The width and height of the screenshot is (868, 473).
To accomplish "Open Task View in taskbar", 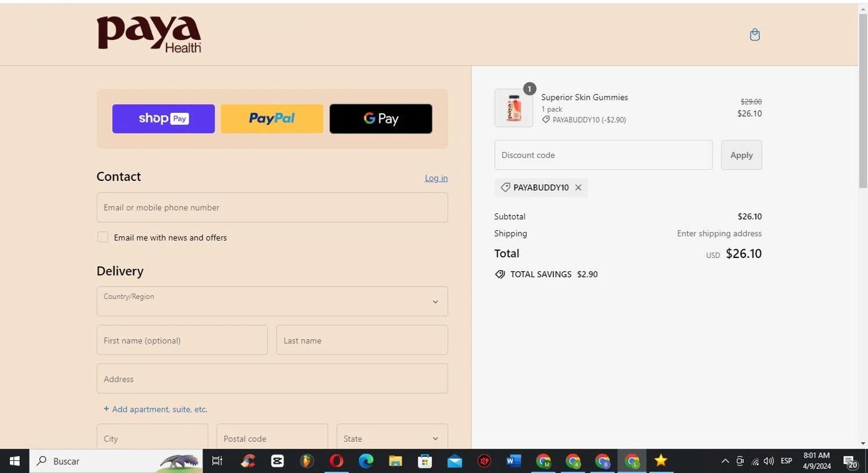I will [217, 461].
